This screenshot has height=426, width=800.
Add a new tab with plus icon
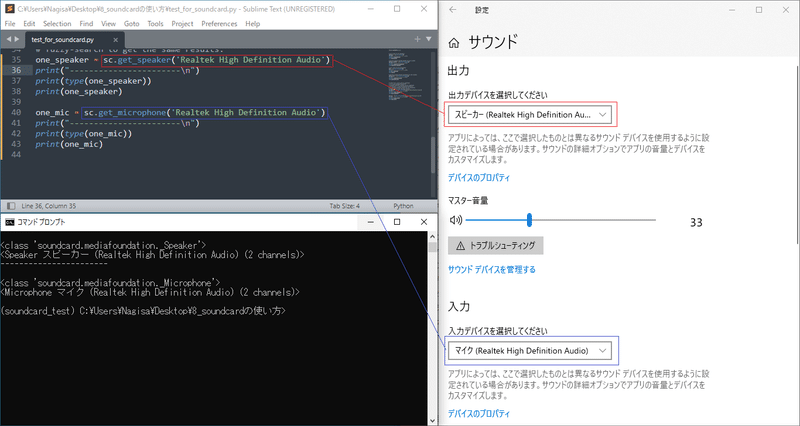pyautogui.click(x=417, y=39)
